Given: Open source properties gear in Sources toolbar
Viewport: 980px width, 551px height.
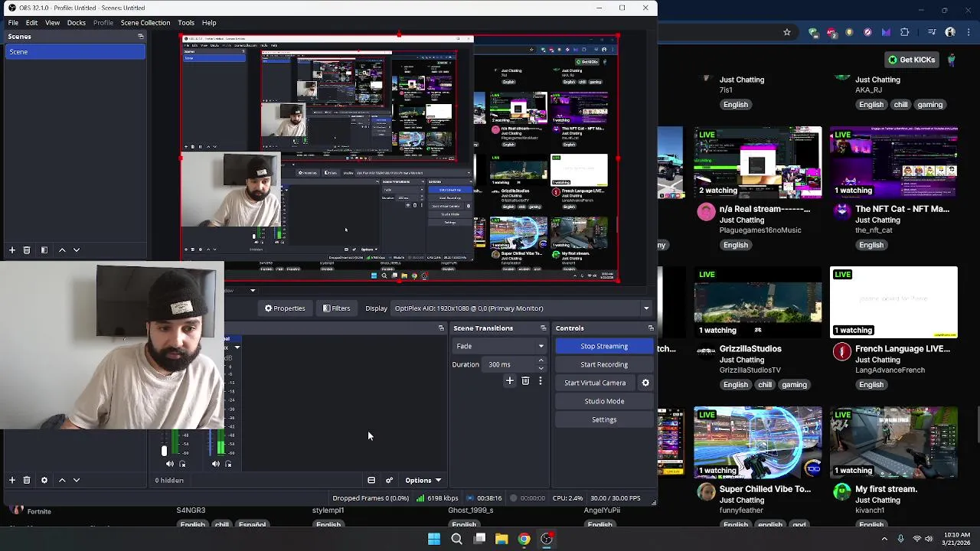Looking at the screenshot, I should coord(44,480).
